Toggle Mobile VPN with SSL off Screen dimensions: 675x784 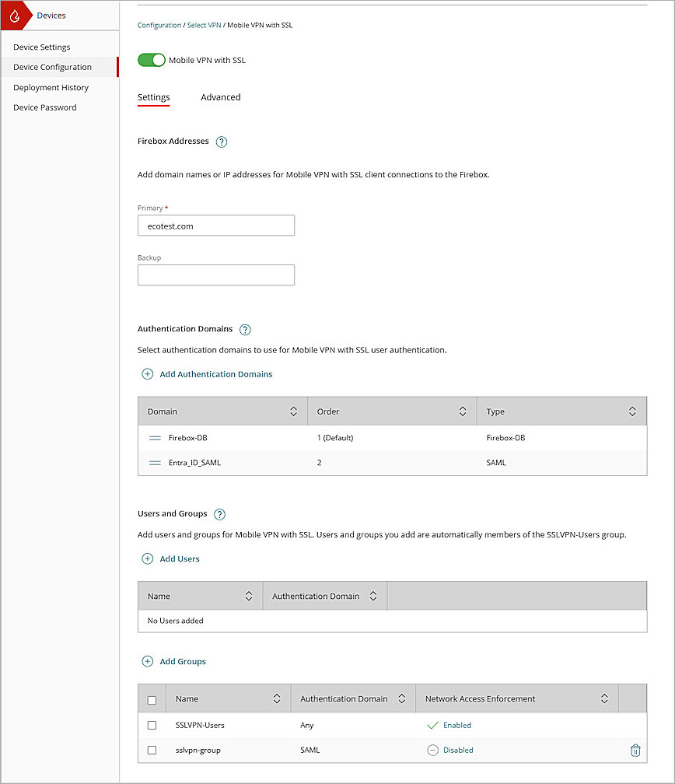(x=151, y=60)
